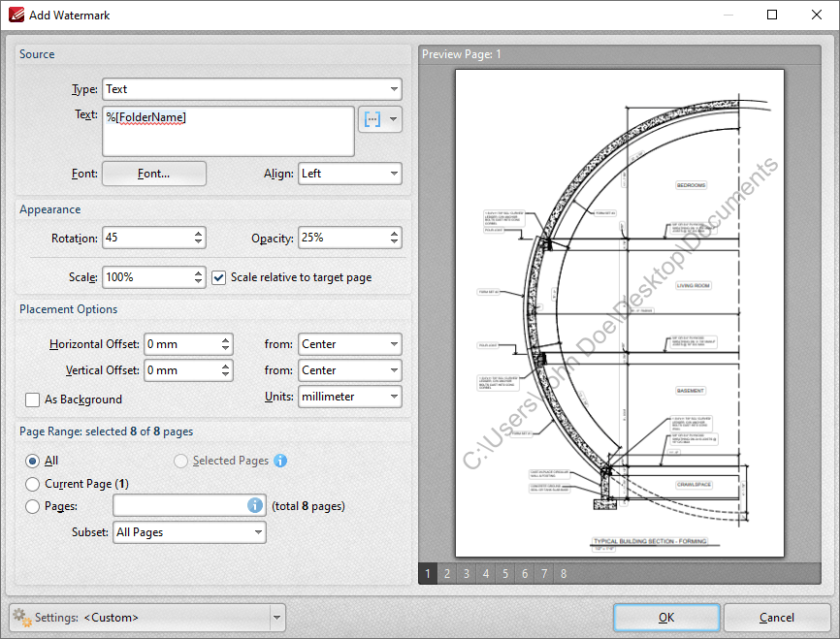Expand the Settings Custom presets dropdown
The width and height of the screenshot is (840, 639).
(x=277, y=618)
